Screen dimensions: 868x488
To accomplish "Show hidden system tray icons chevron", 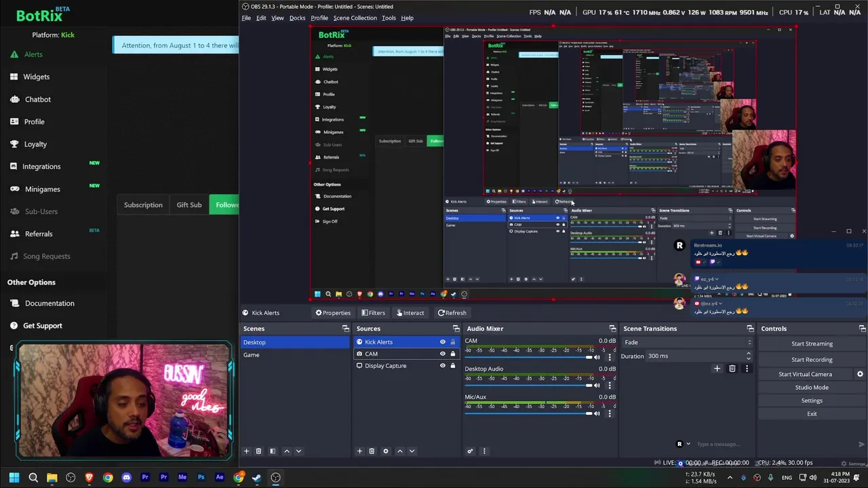I will coord(730,477).
